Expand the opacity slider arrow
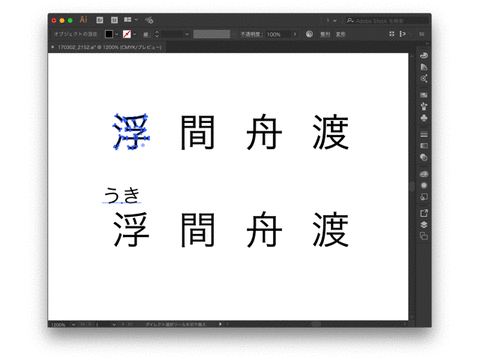Viewport: 480px width, 360px height. [295, 34]
